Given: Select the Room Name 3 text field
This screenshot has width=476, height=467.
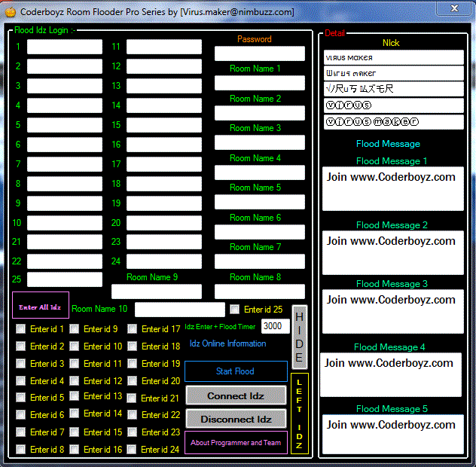Looking at the screenshot, I should [260, 142].
